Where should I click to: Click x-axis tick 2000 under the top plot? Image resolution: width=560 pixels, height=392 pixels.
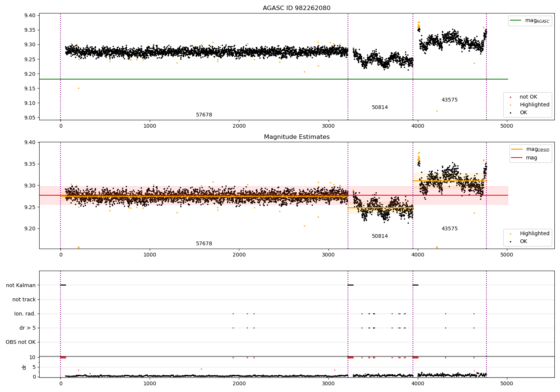click(x=239, y=126)
